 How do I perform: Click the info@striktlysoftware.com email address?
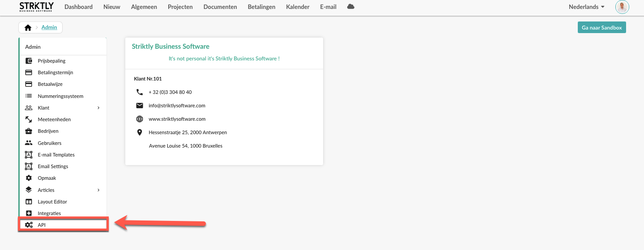tap(177, 106)
